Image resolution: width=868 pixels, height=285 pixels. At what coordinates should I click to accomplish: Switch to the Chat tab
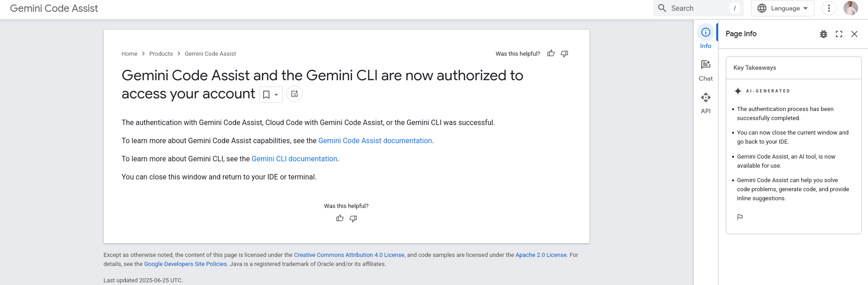click(705, 71)
